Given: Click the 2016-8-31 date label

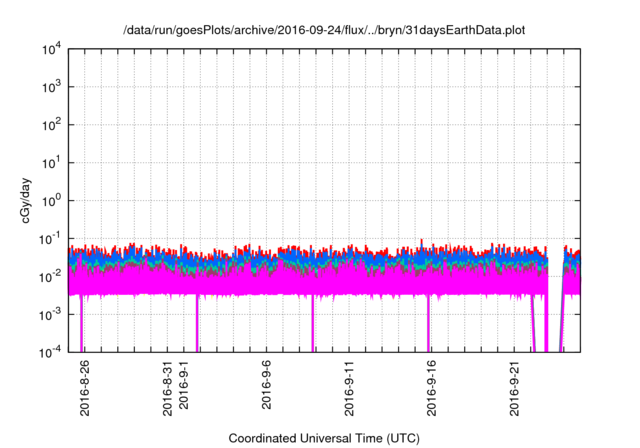Looking at the screenshot, I should 167,388.
